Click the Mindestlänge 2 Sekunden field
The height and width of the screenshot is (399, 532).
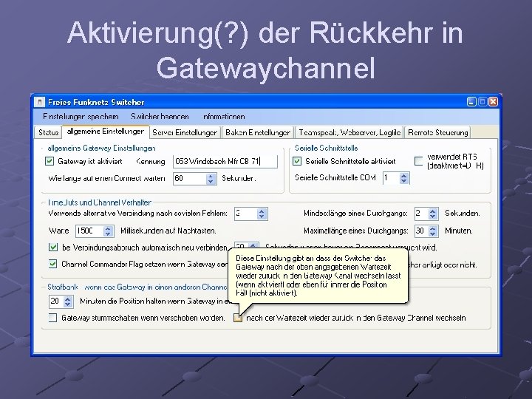click(x=421, y=214)
